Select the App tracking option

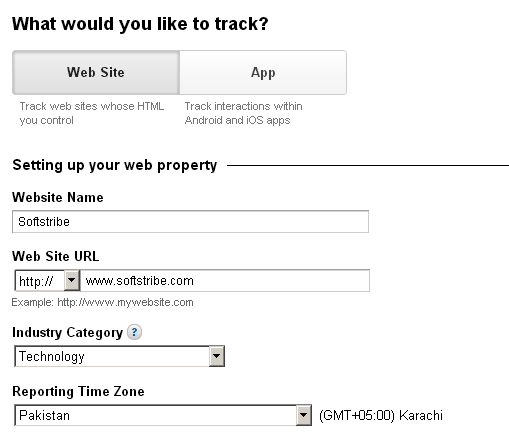(263, 72)
